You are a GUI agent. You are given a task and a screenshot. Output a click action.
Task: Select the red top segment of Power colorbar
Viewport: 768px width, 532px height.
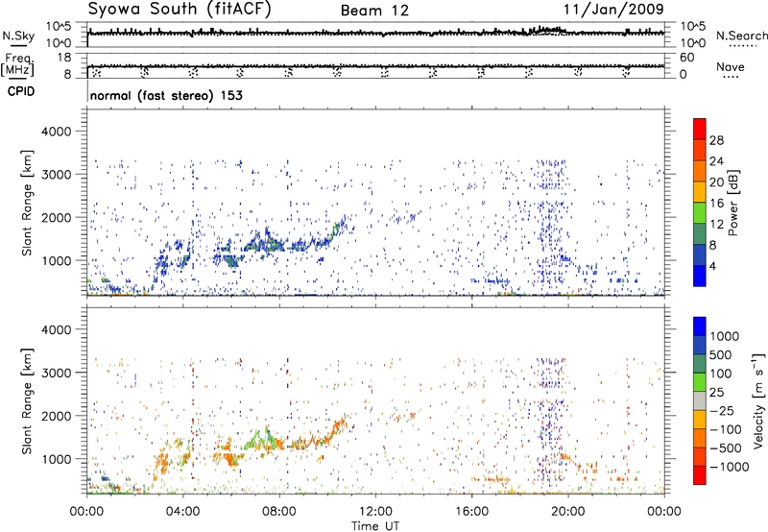(700, 129)
